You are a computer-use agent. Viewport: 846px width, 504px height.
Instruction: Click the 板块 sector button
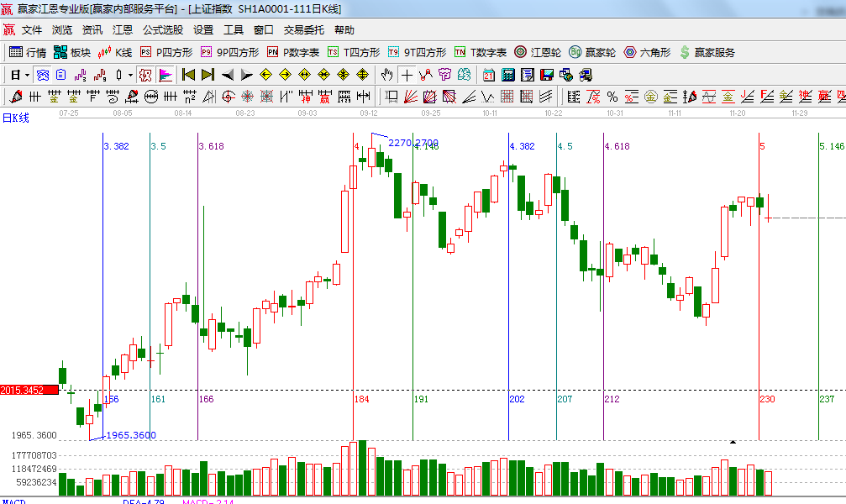(72, 52)
